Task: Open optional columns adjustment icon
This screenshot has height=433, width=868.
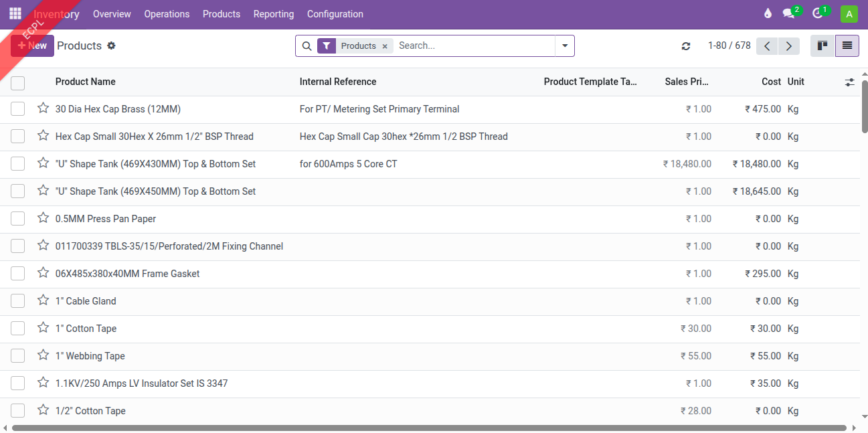Action: coord(849,82)
